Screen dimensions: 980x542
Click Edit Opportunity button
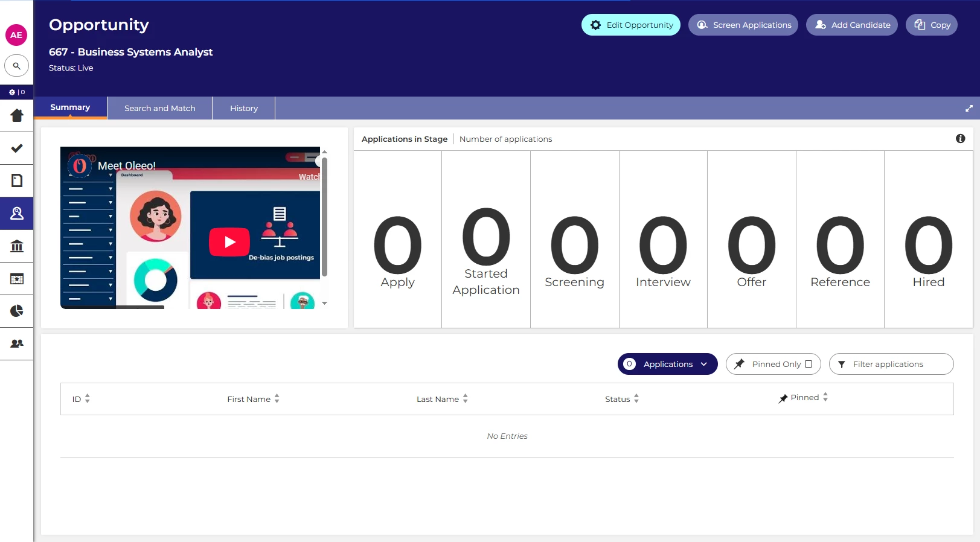click(x=631, y=25)
